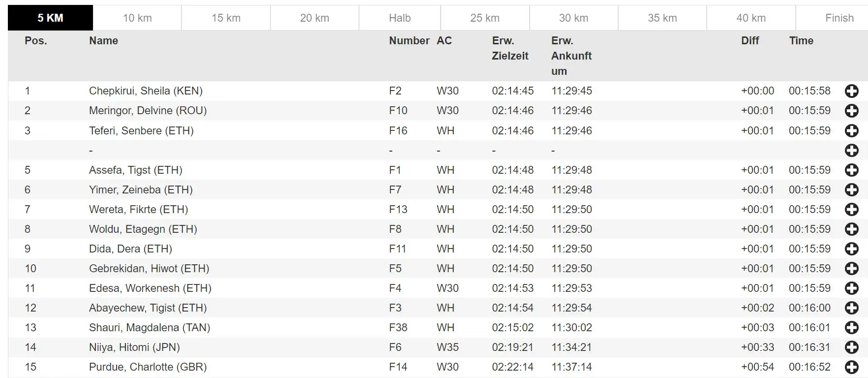Click plus icon for Niiya, Hitomi
The width and height of the screenshot is (868, 378).
[x=851, y=347]
